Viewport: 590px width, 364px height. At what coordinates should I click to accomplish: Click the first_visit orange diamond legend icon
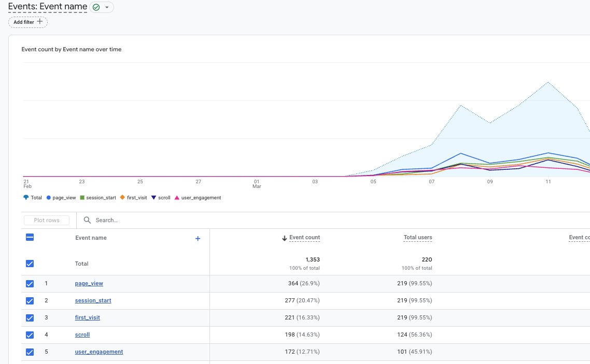122,198
